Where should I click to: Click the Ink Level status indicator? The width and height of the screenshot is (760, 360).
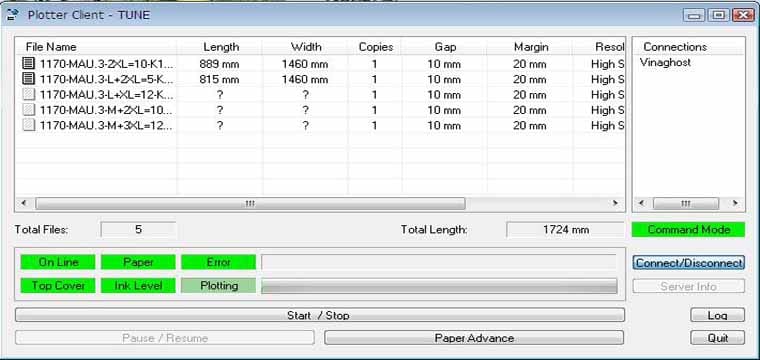pos(138,285)
